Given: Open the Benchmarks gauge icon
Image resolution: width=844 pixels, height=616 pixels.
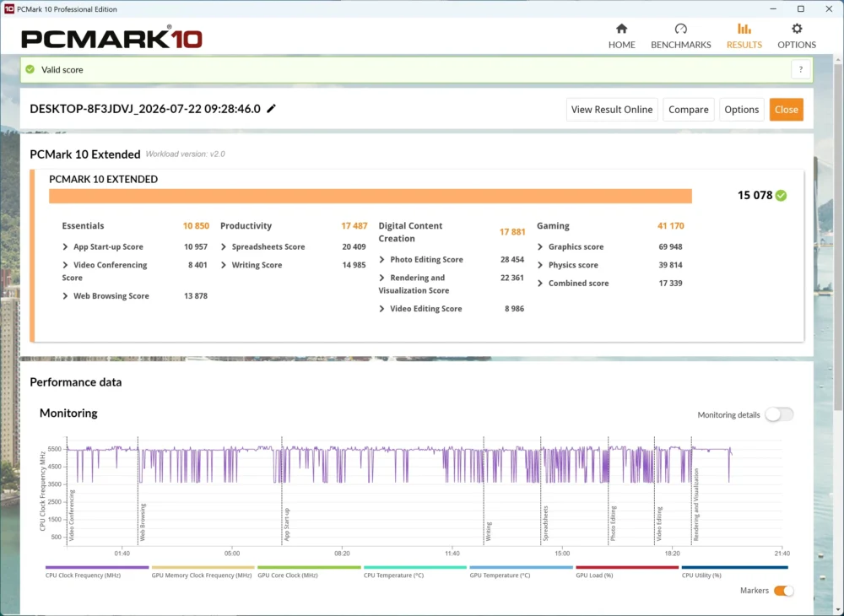Looking at the screenshot, I should [x=681, y=29].
